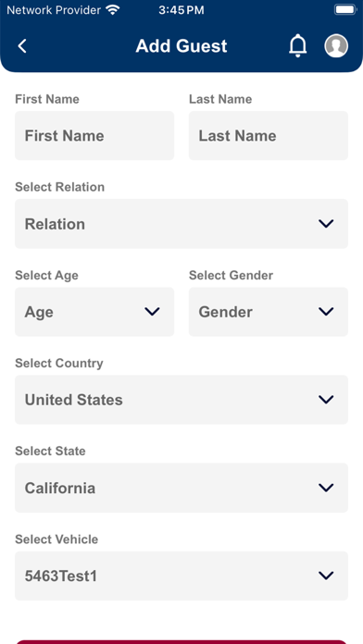Open notifications via bell icon
Screen dimensions: 363x644
coord(297,45)
